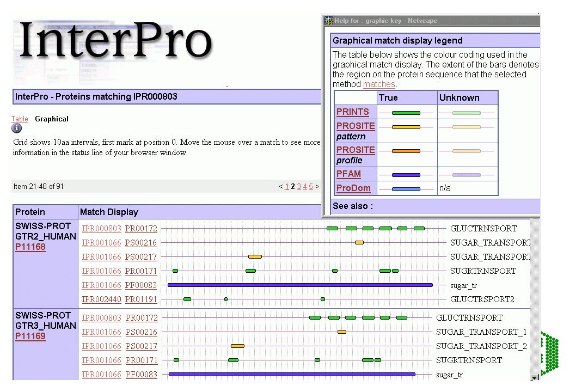This screenshot has width=588, height=392.
Task: Open results page 5
Action: click(311, 186)
